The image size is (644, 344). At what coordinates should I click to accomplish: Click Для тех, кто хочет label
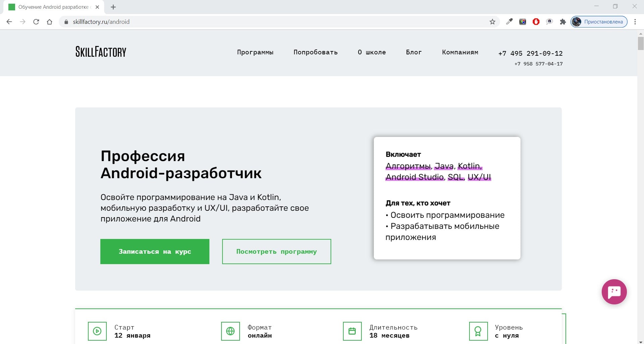pos(418,203)
